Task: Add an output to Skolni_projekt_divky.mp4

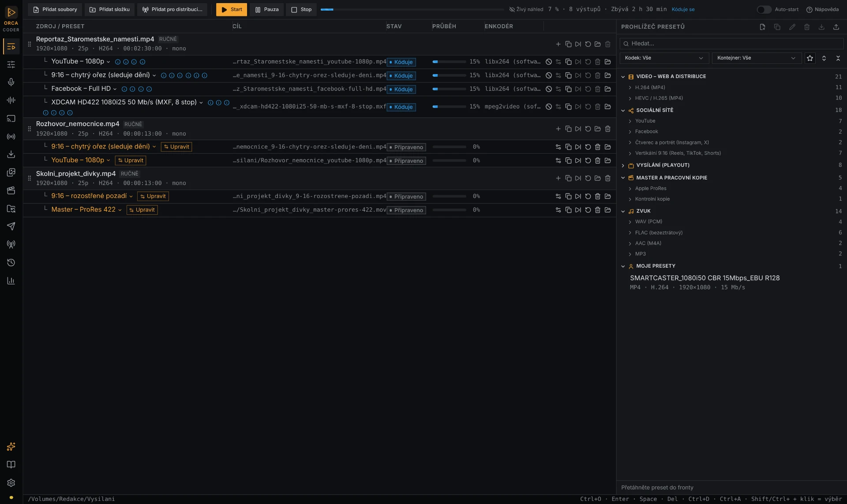Action: pyautogui.click(x=558, y=179)
